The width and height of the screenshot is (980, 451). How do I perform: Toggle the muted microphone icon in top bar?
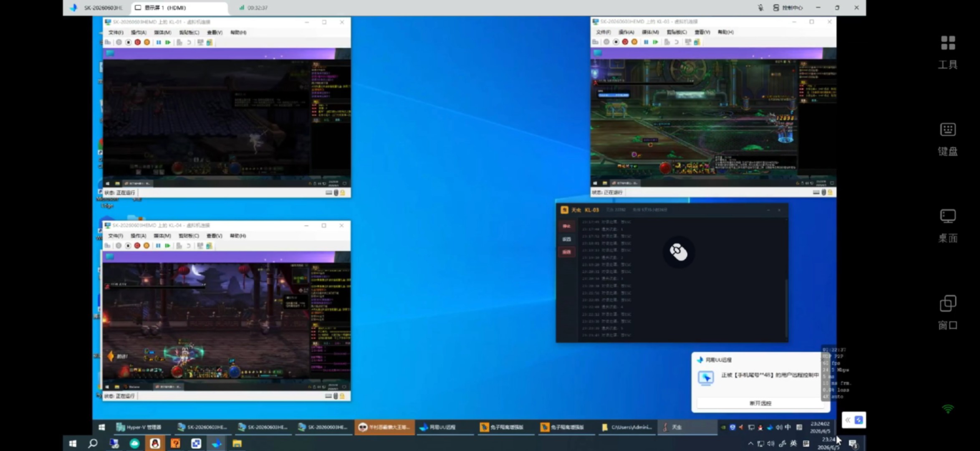click(760, 8)
